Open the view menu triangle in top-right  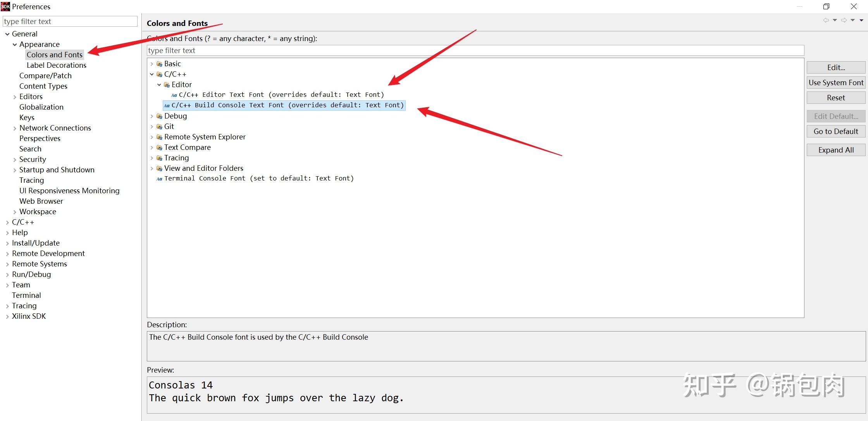pyautogui.click(x=861, y=20)
